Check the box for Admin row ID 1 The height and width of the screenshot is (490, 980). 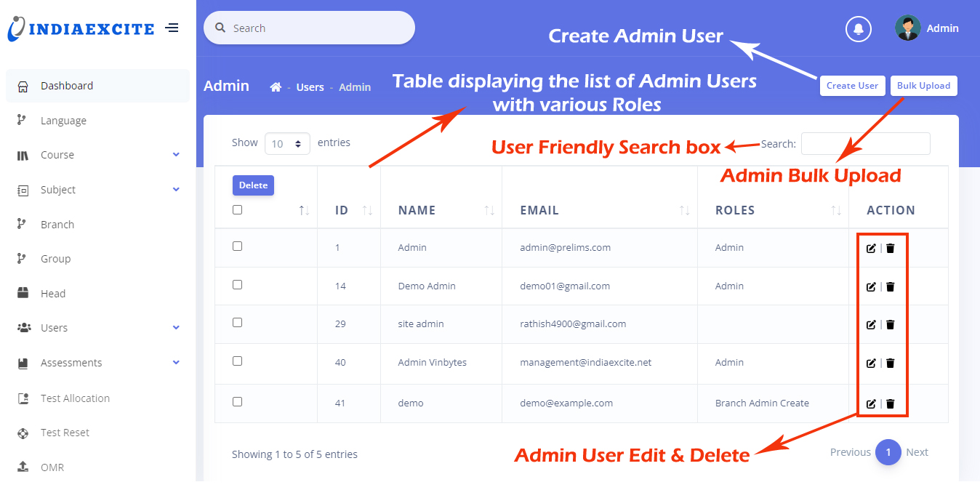pyautogui.click(x=237, y=246)
